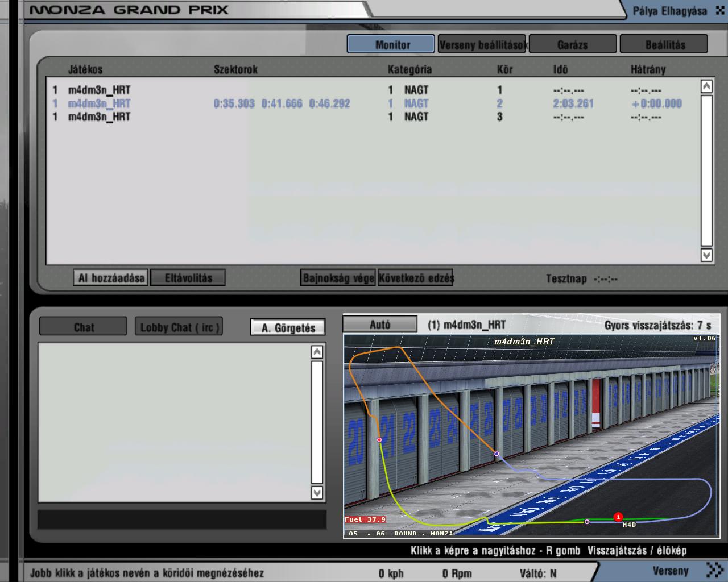This screenshot has width=728, height=582.
Task: Click the Következő edzés button
Action: tap(416, 278)
